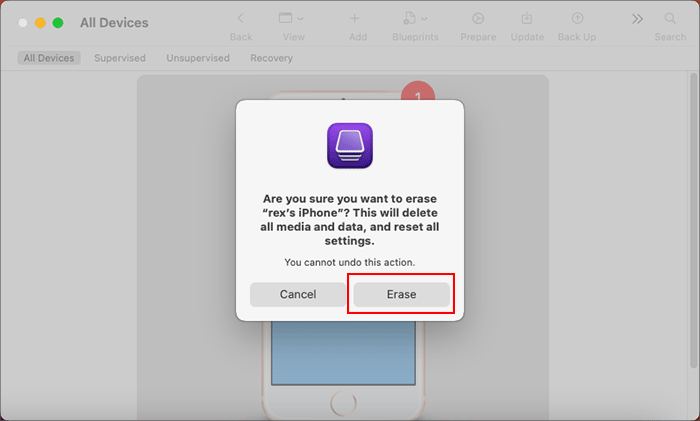Click the 'You cannot undo this action.' text
This screenshot has height=421, width=700.
point(350,262)
